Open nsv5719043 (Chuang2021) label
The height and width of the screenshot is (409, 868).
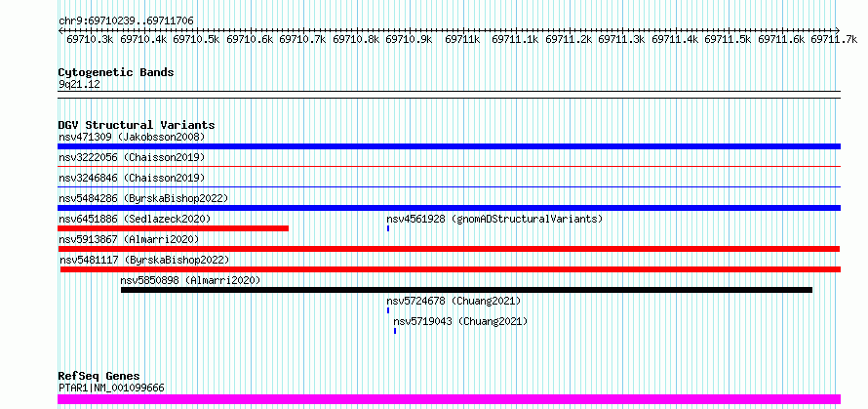[x=460, y=321]
